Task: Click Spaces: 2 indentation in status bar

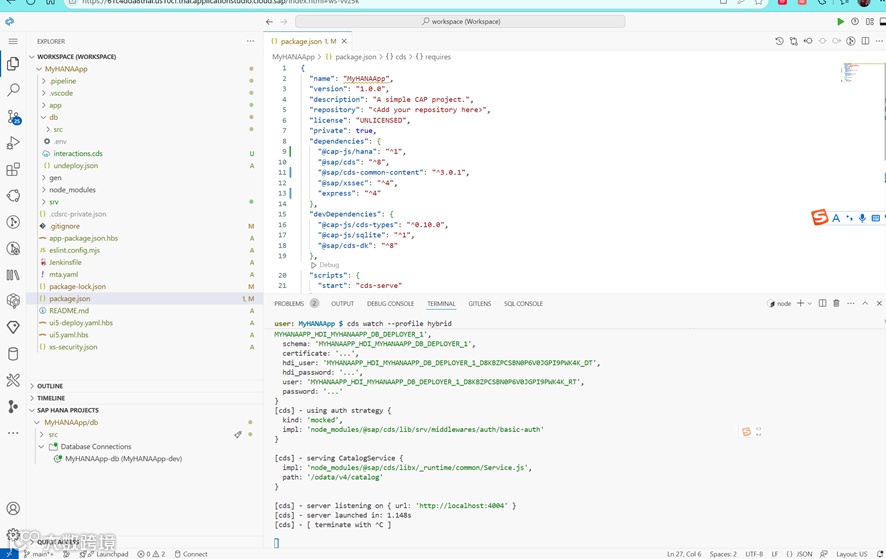Action: (x=723, y=554)
